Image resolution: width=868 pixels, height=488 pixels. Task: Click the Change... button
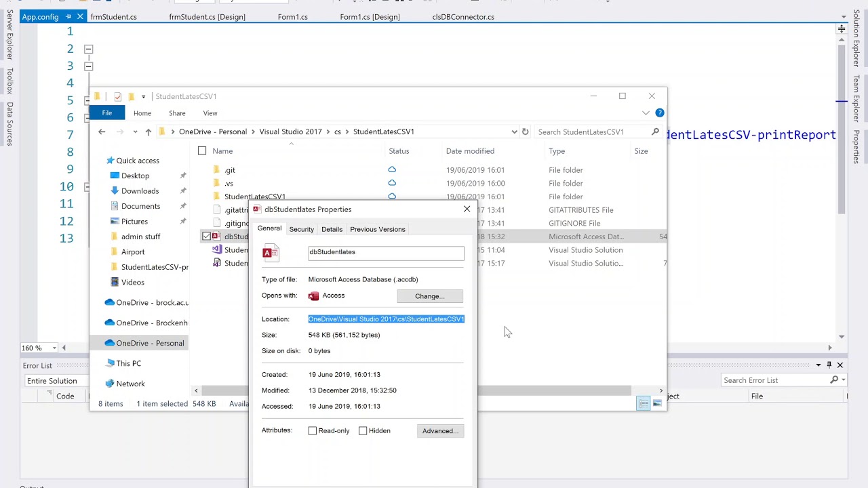tap(430, 296)
